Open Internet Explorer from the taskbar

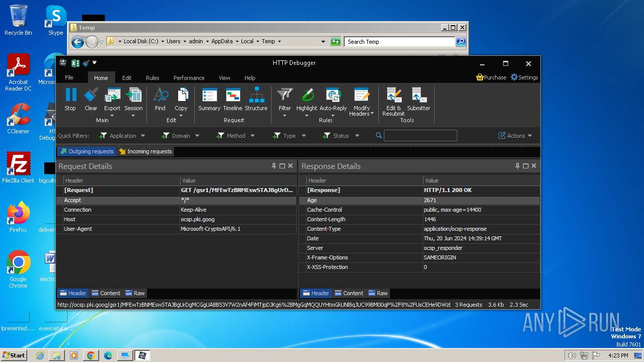click(40, 355)
